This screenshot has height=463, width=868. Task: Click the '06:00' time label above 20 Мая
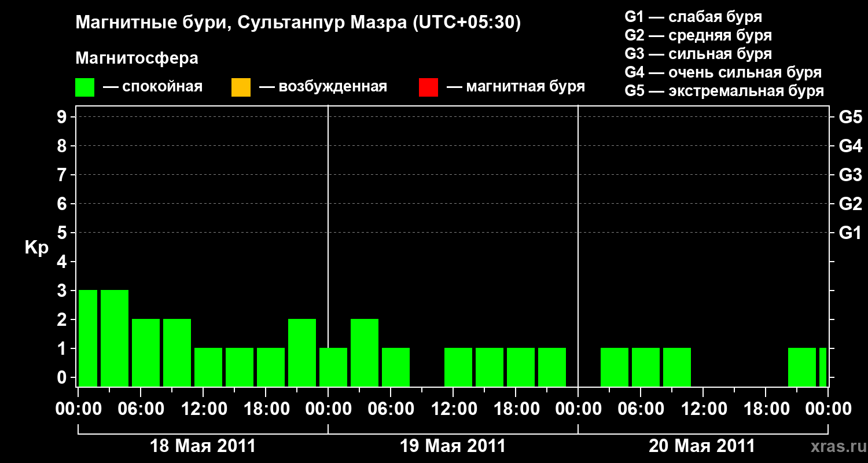641,409
